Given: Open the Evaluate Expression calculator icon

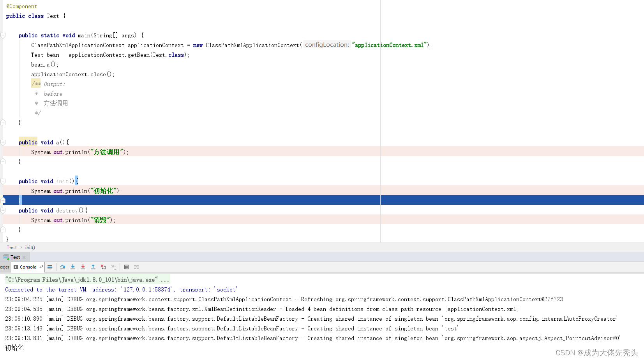Looking at the screenshot, I should point(126,267).
